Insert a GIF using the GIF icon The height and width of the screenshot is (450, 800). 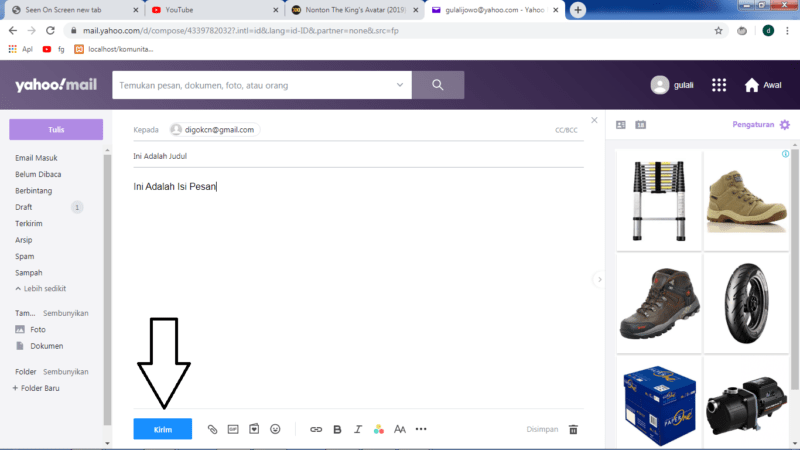233,430
